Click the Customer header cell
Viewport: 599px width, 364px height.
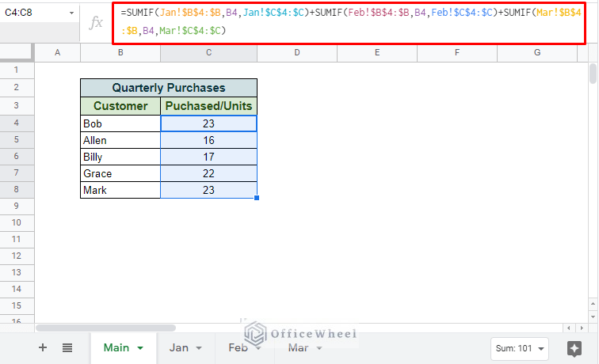point(120,106)
